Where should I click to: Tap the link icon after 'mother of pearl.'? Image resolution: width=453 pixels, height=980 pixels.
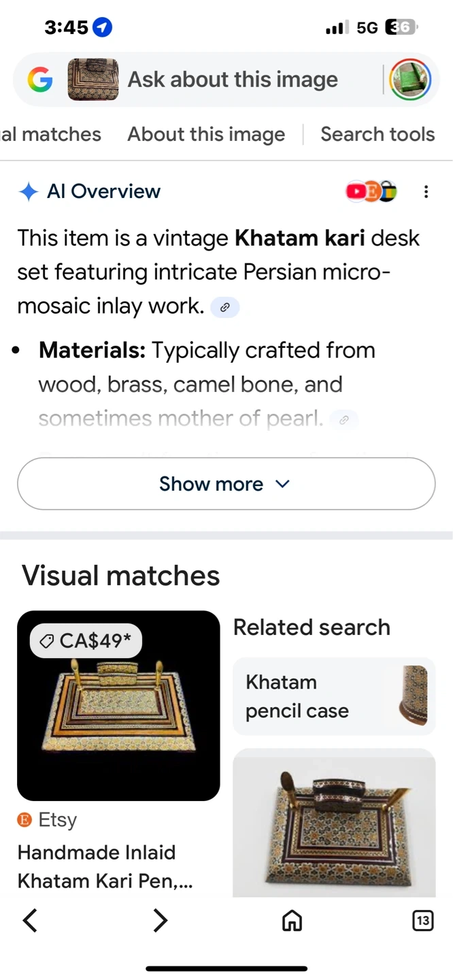[344, 420]
